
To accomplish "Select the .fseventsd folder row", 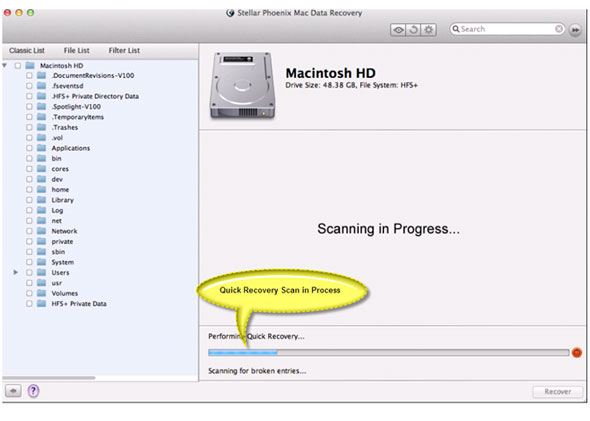I will pos(100,86).
